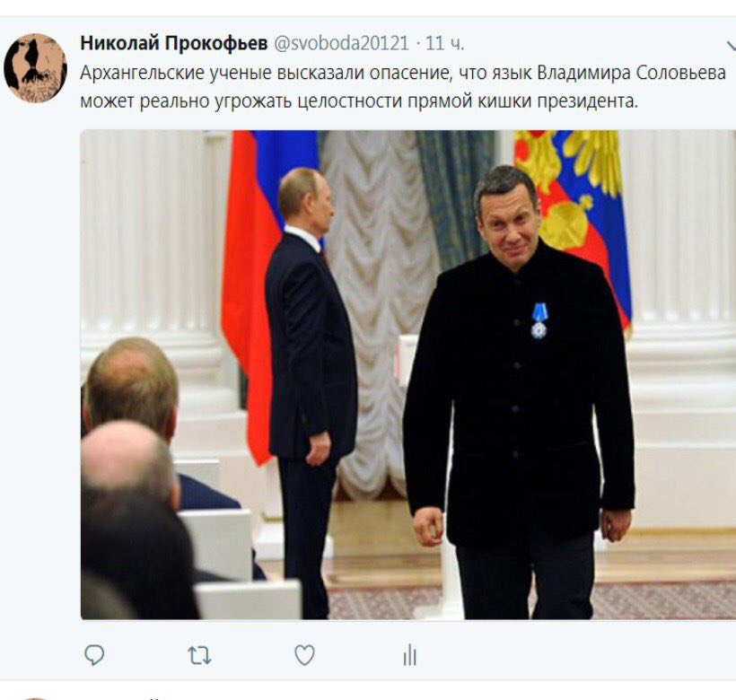Click the second text line 'может реально угрожать'

click(x=359, y=101)
